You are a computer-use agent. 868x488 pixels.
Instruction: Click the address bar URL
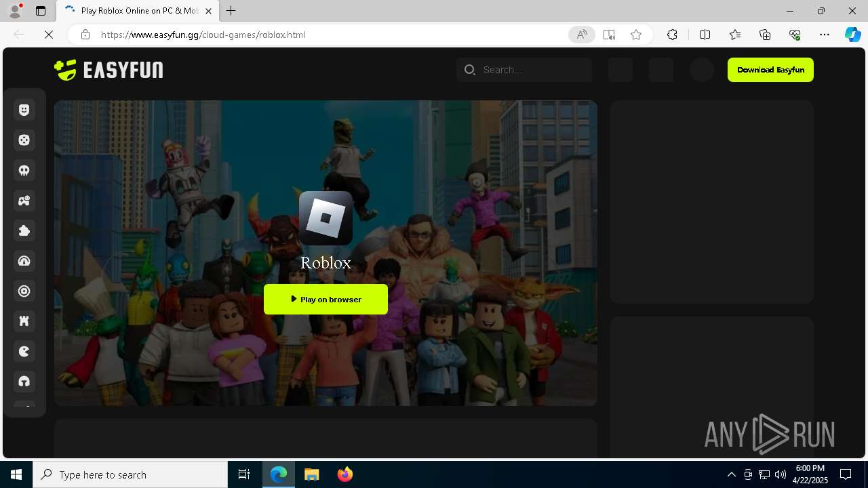point(203,35)
